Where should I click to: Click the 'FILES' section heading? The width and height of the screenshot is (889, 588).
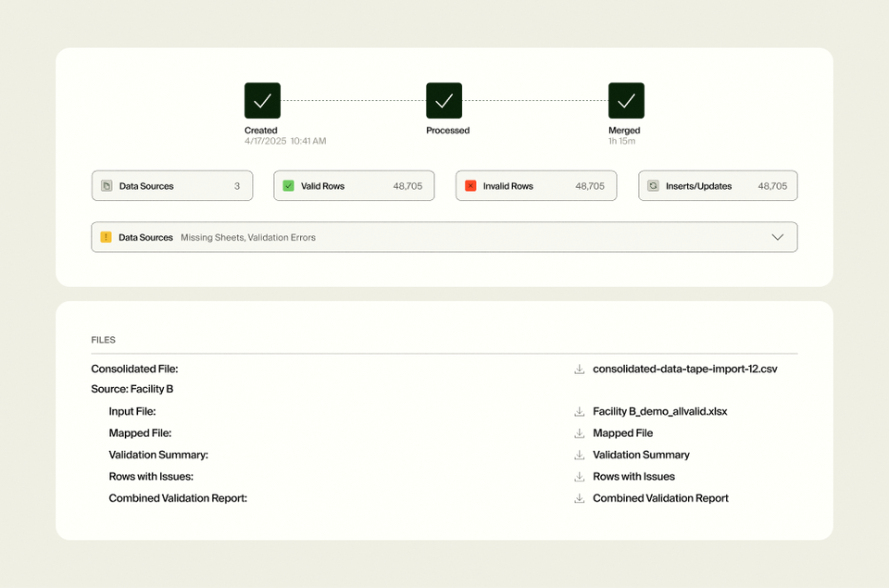tap(103, 340)
